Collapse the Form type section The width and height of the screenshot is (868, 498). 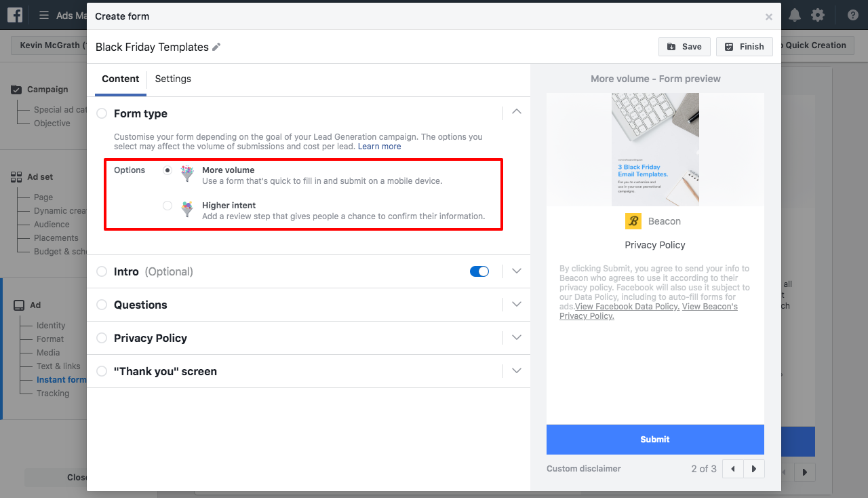[517, 111]
